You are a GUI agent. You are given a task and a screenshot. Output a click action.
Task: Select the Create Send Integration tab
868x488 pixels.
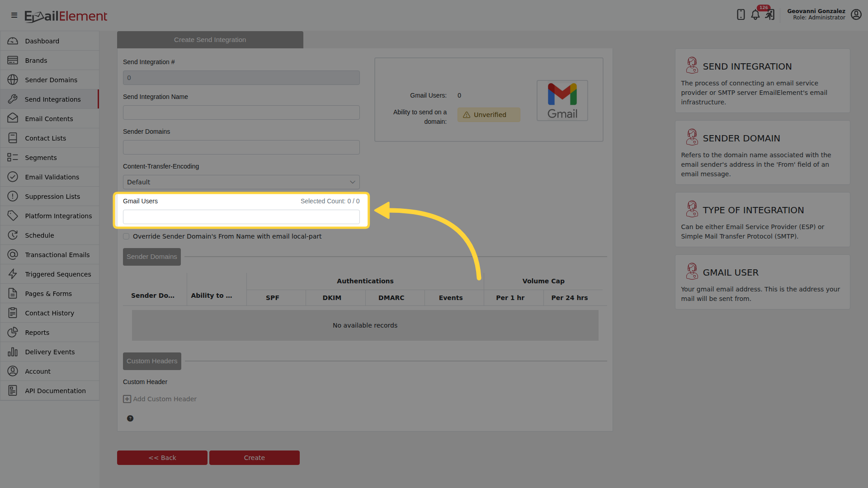coord(210,40)
